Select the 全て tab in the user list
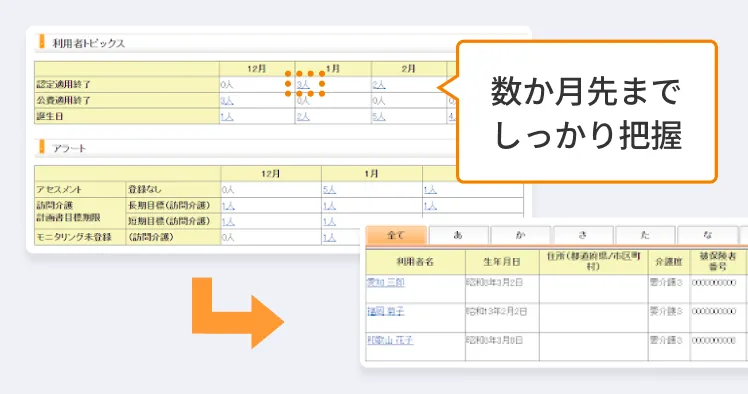Screen dimensions: 748x394 click(396, 235)
